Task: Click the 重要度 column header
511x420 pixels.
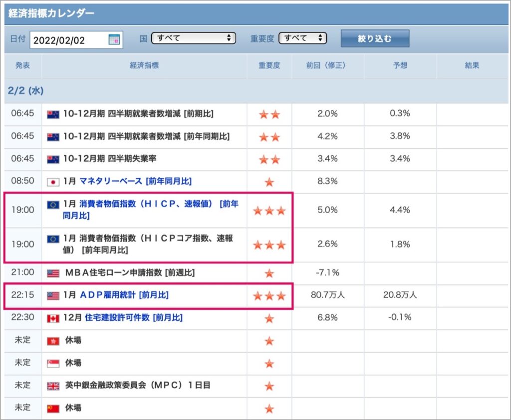Action: click(269, 65)
